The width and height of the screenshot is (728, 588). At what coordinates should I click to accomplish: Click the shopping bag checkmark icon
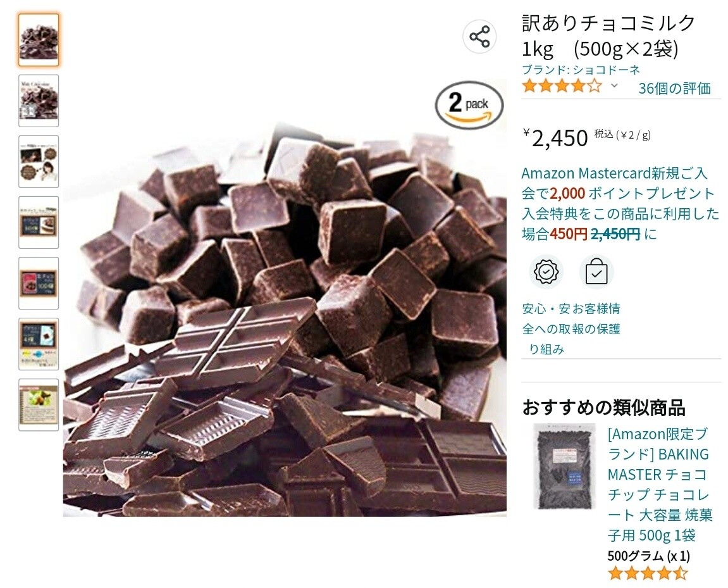pos(596,272)
